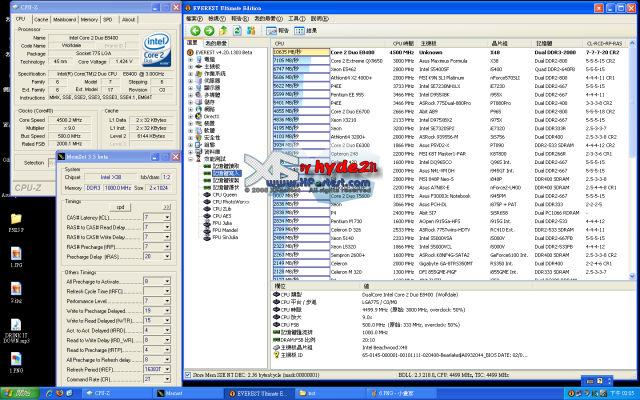This screenshot has width=640, height=400.
Task: Switch to Memory tab in CPU-Z
Action: coord(89,20)
